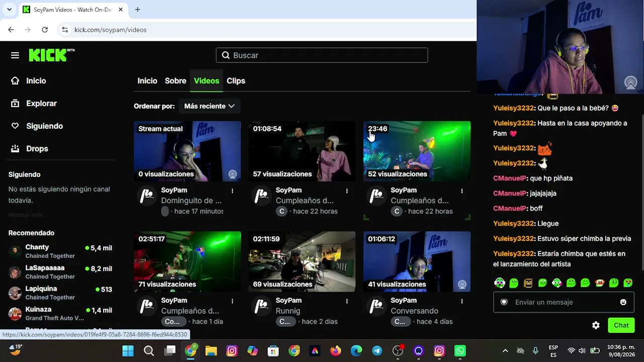Open options menu for 57-view Cumpleaños video
The width and height of the screenshot is (644, 362).
[347, 191]
